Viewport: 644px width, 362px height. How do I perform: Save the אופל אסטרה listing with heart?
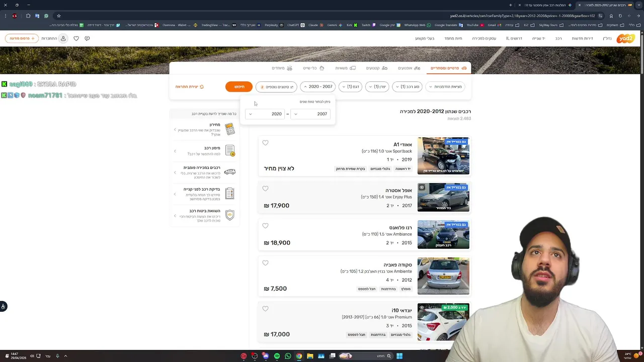click(265, 189)
